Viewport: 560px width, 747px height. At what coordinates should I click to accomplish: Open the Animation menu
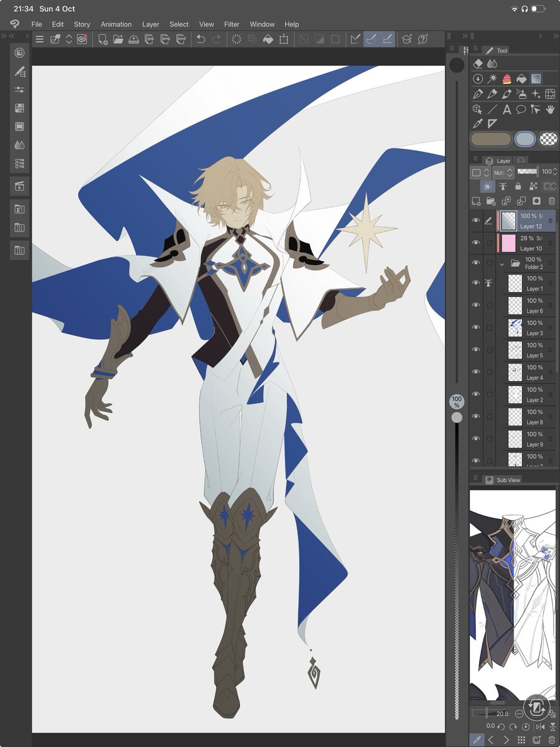point(116,24)
